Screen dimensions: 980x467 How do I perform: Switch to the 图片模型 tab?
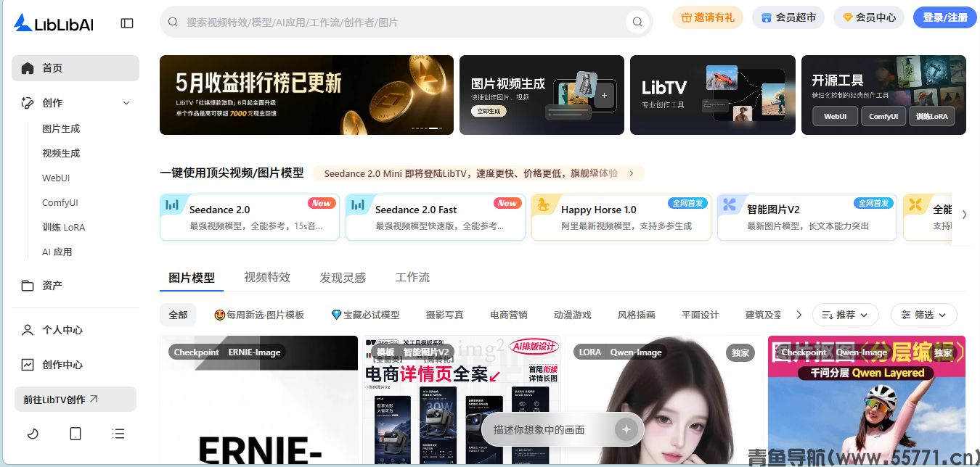pyautogui.click(x=192, y=277)
